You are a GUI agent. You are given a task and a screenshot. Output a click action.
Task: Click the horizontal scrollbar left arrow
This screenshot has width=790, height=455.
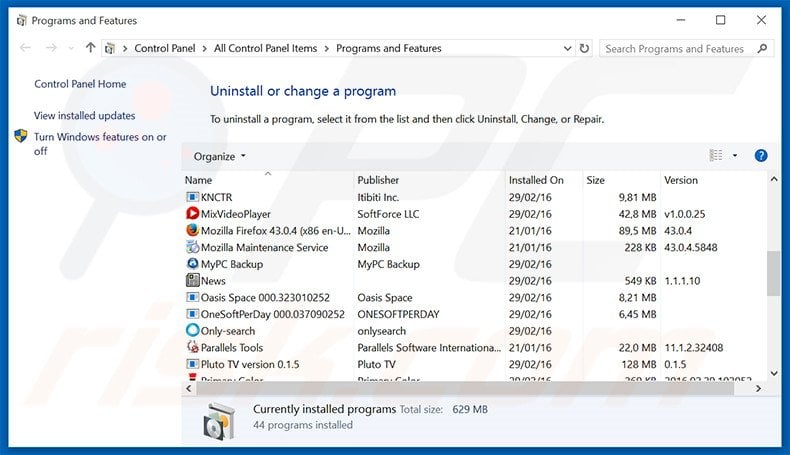[x=188, y=388]
